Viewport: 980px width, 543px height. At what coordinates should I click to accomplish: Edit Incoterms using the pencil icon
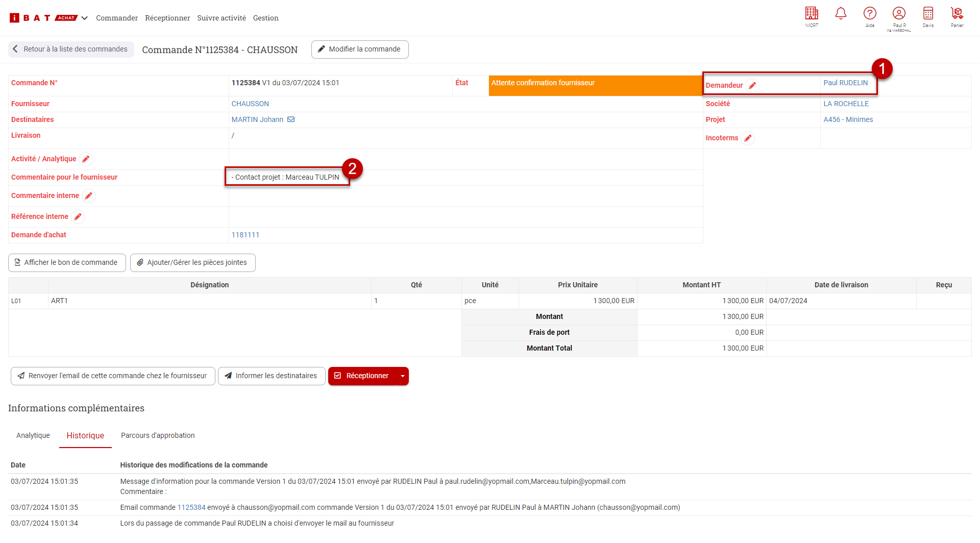point(748,138)
